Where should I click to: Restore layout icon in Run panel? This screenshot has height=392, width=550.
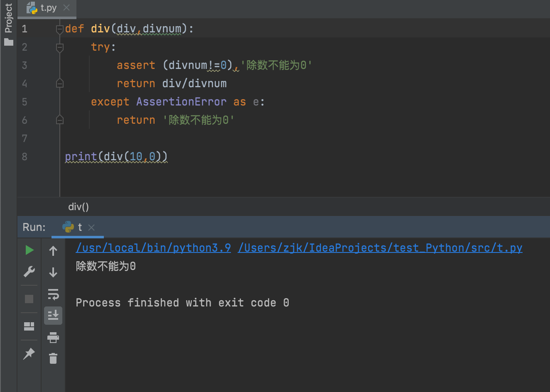[29, 326]
